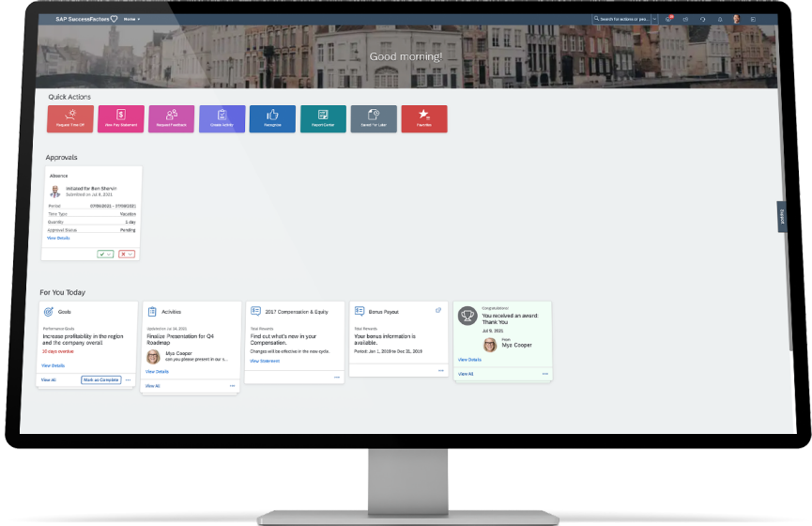
Task: Open Request Feedback quick action
Action: click(172, 118)
